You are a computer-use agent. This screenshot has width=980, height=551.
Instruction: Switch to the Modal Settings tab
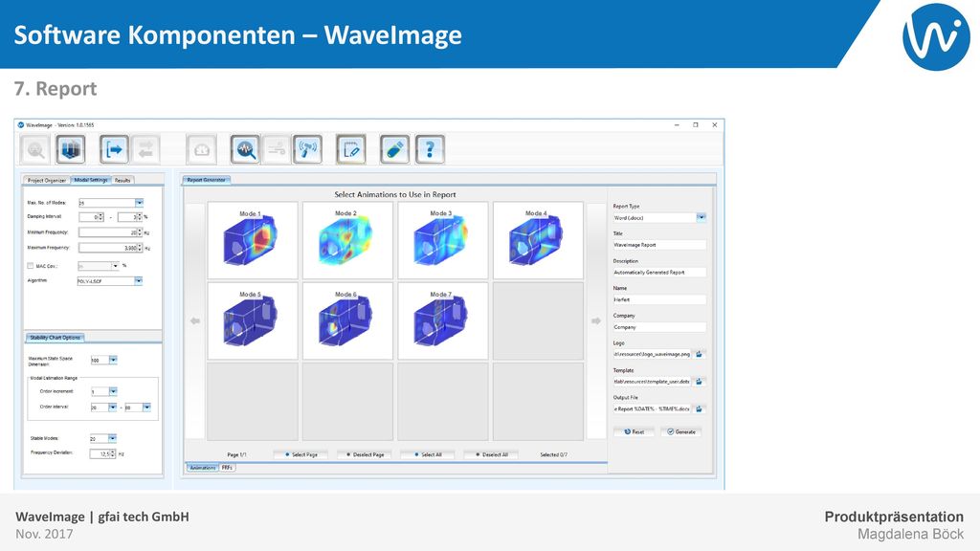click(x=91, y=180)
